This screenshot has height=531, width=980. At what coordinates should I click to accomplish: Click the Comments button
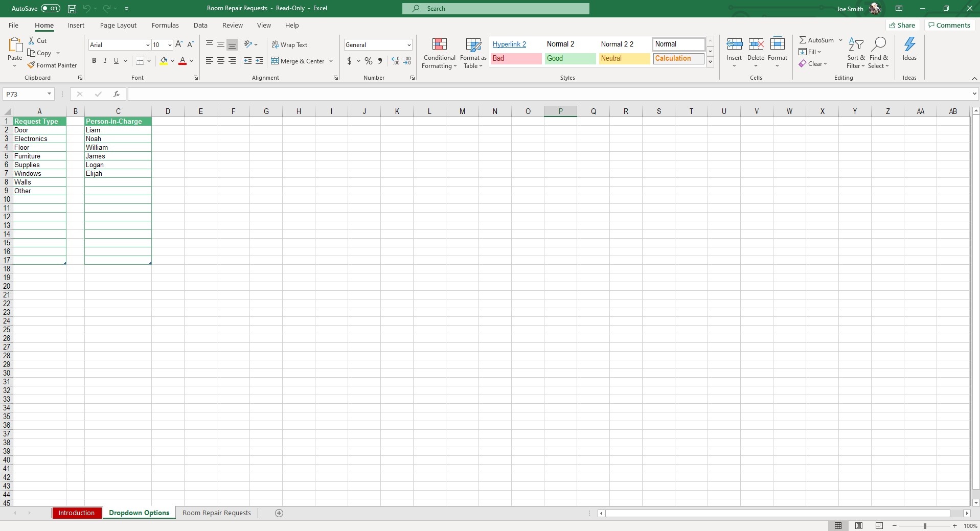pos(949,25)
